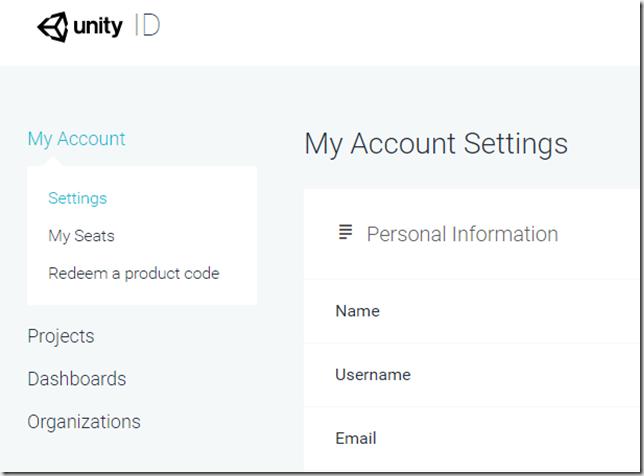Open the My Seats page
The image size is (644, 476).
coord(81,236)
